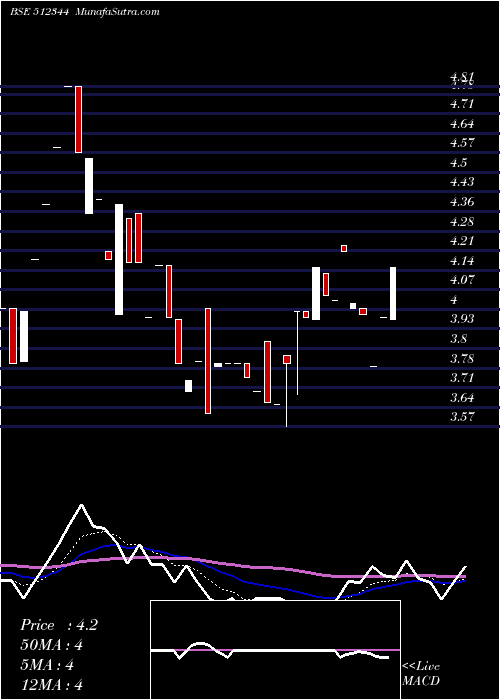Click the 4.64 price axis label

coord(462,124)
